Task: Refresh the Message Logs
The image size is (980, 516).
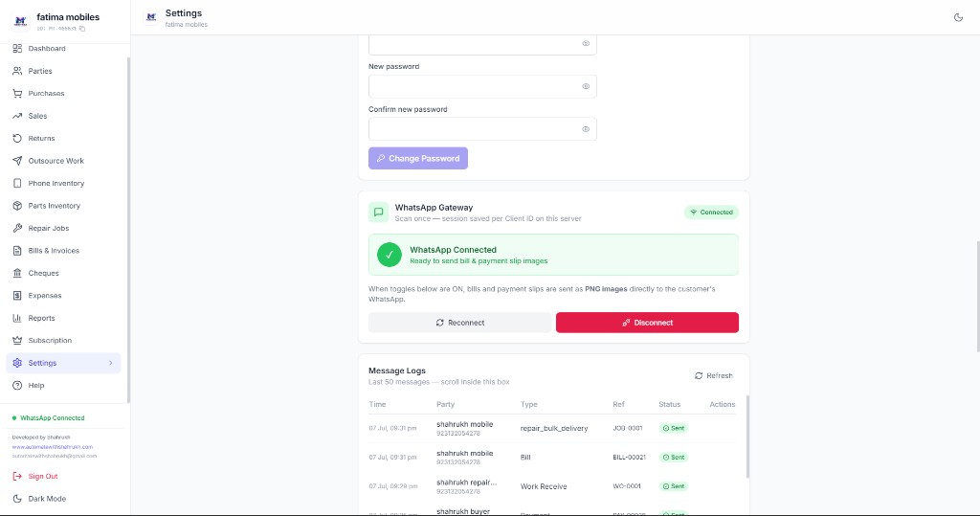Action: 714,376
